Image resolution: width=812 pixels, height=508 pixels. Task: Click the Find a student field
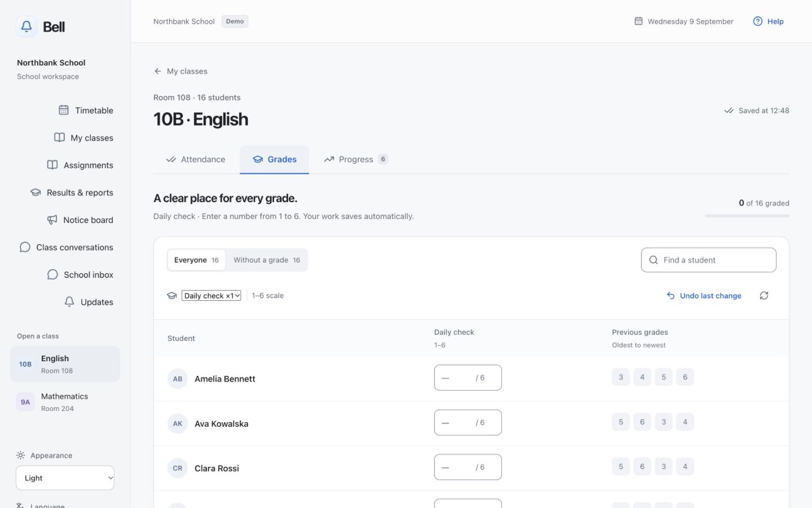click(x=708, y=260)
